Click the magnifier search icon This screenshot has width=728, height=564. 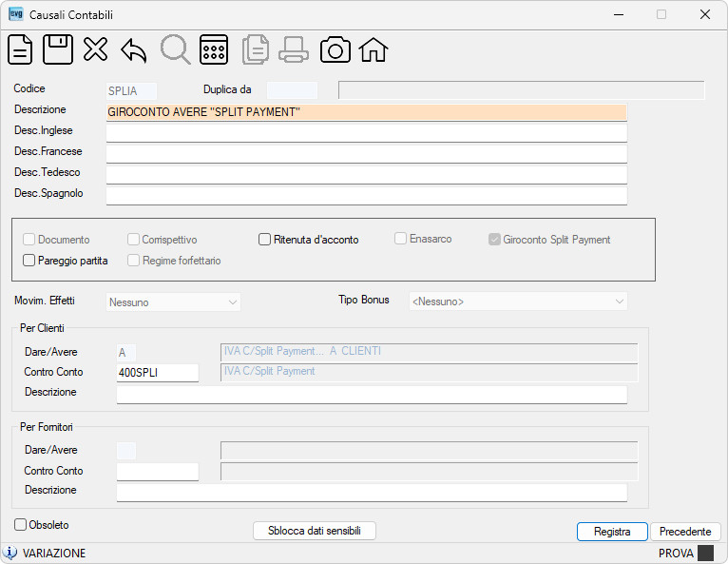coord(175,49)
